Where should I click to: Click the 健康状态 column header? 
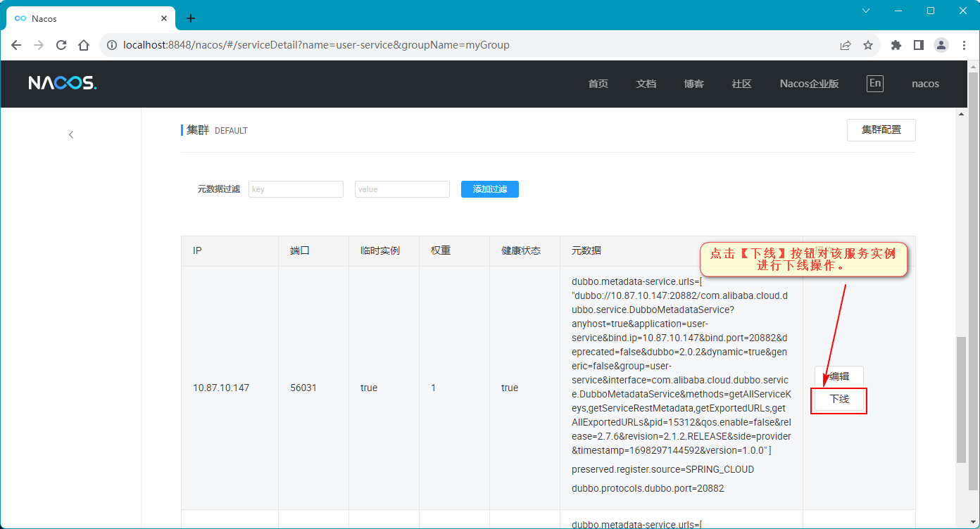521,250
